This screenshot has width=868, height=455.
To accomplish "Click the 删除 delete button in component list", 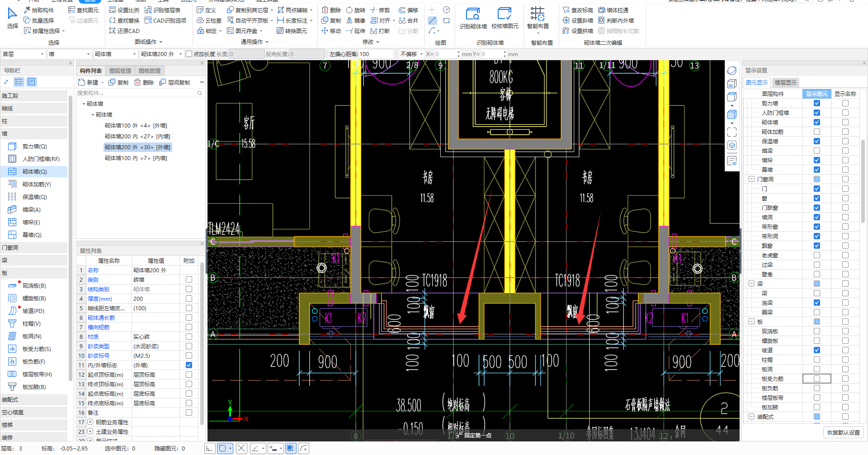I will tap(144, 82).
